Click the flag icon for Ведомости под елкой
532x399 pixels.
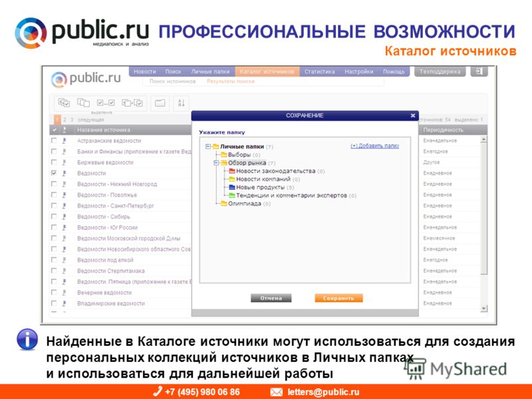64,260
